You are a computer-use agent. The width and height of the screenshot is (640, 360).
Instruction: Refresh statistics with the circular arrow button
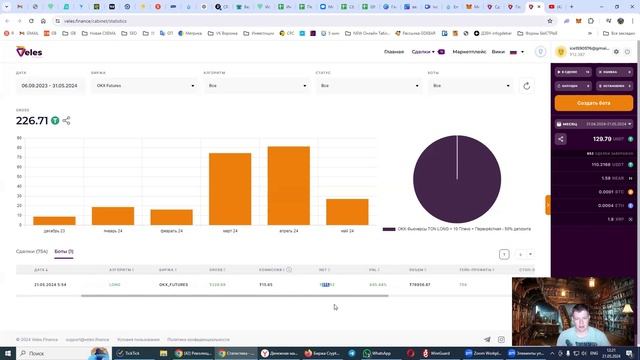527,86
